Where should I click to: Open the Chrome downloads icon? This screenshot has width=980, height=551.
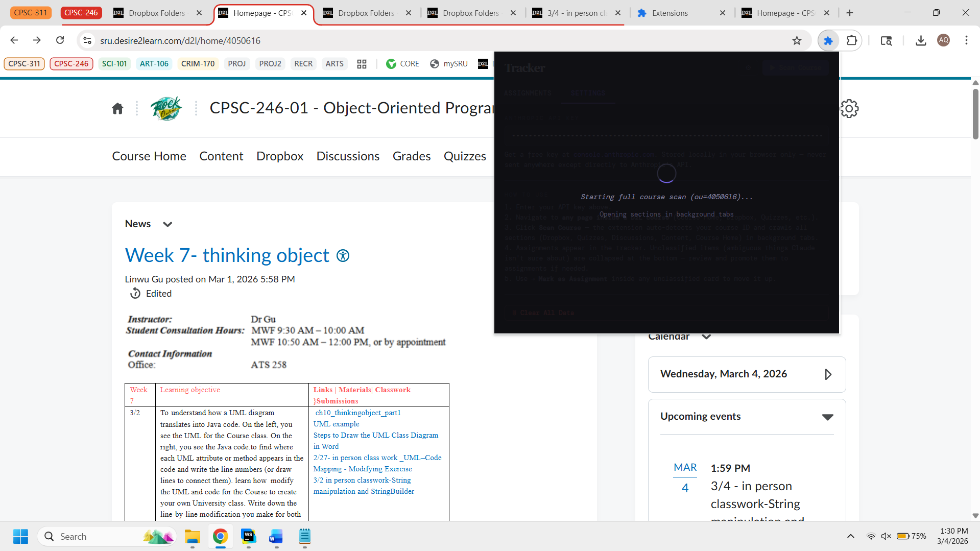point(921,41)
